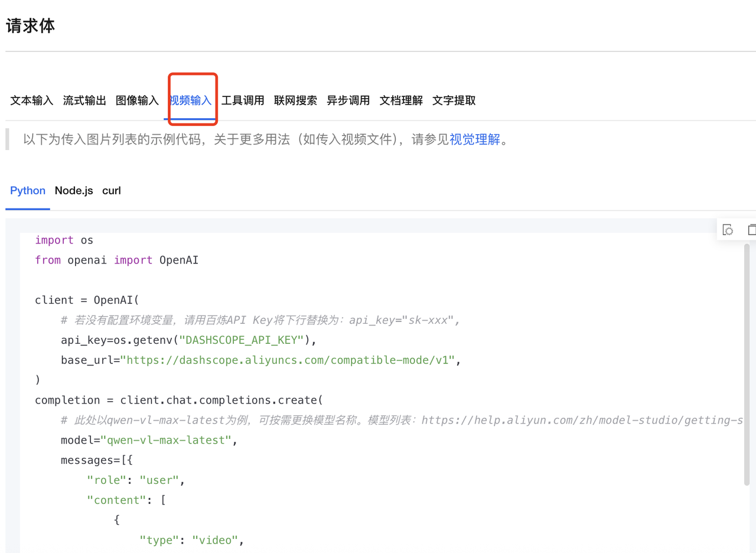Screen dimensions: 756x553
Task: Click the 请求体 section heading
Action: pos(31,26)
